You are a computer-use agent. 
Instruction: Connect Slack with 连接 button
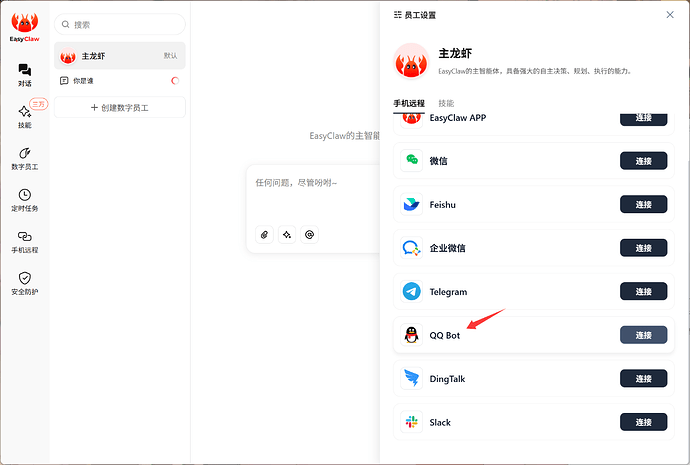[x=643, y=422]
